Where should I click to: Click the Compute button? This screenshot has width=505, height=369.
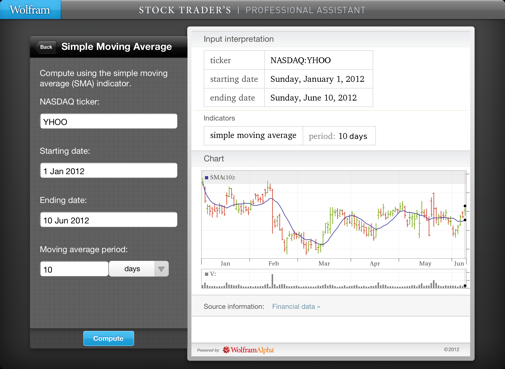pyautogui.click(x=108, y=338)
